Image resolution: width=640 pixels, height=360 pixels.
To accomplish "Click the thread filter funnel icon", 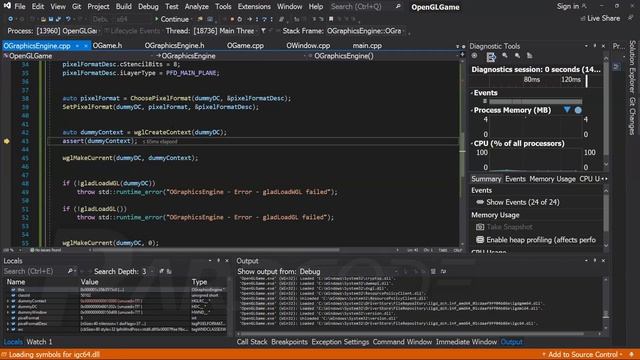I will pos(263,31).
